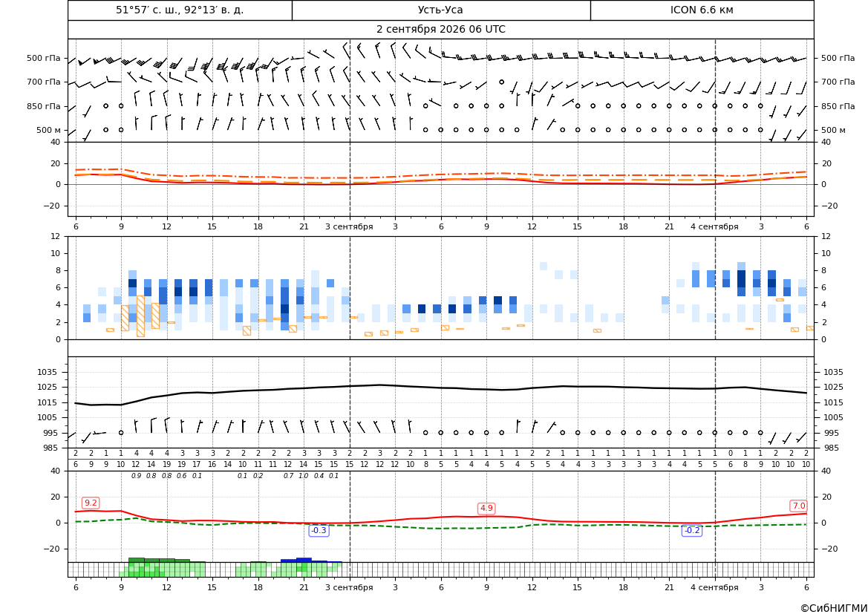The height and width of the screenshot is (614, 868).
Task: Click the red 7.0 temperature label
Action: (x=799, y=506)
